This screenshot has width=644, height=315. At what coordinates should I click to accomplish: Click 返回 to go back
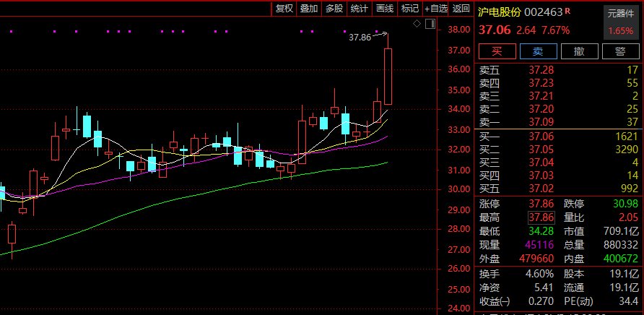tap(461, 9)
